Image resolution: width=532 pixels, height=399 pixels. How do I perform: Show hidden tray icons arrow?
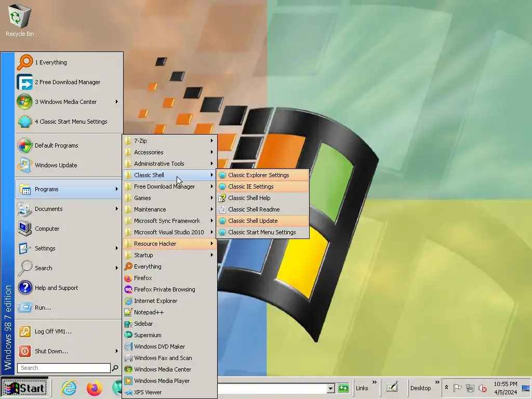click(446, 388)
